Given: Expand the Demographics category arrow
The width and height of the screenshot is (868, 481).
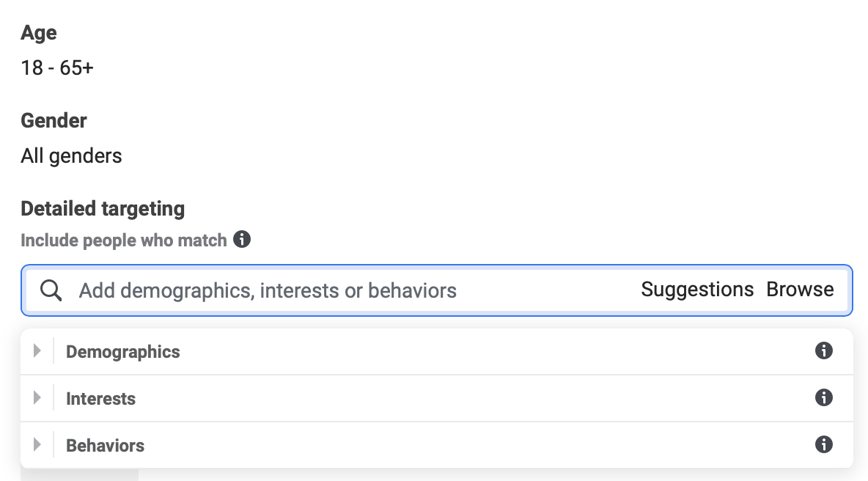Looking at the screenshot, I should coord(37,351).
